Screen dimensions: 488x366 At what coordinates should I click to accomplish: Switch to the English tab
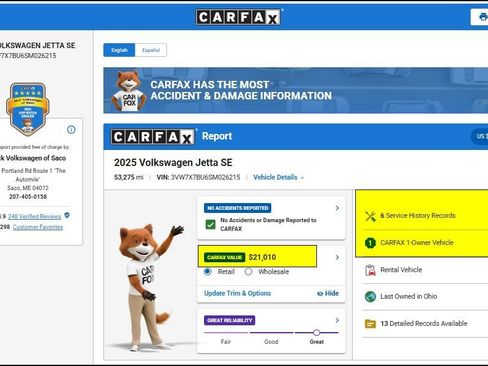coord(119,50)
